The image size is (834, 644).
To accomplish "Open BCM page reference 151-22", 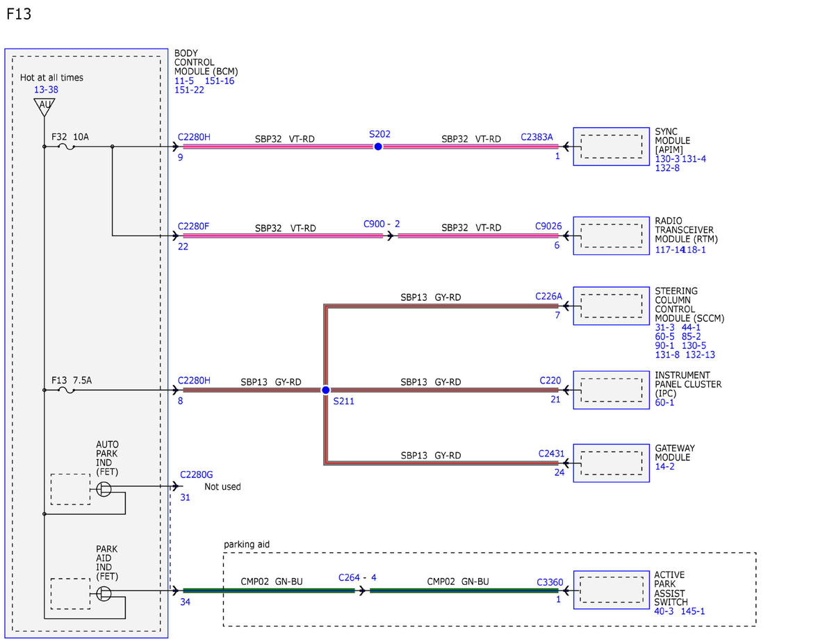I will click(189, 90).
